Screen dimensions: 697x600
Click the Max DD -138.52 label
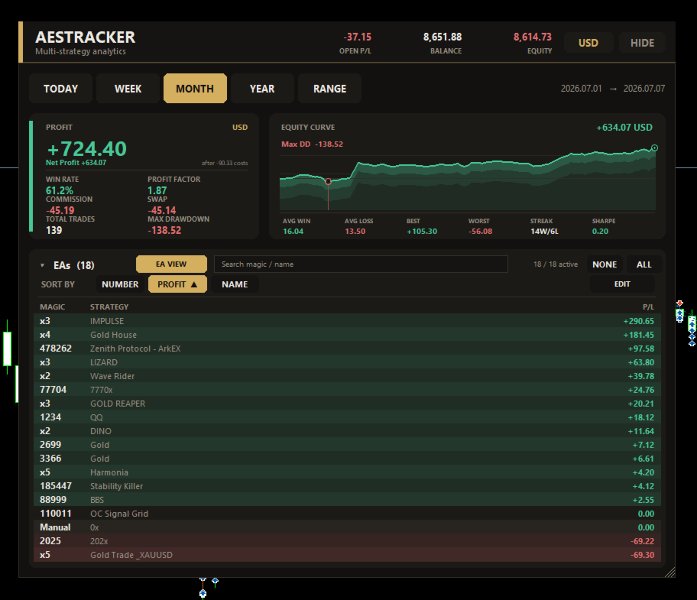pyautogui.click(x=312, y=144)
